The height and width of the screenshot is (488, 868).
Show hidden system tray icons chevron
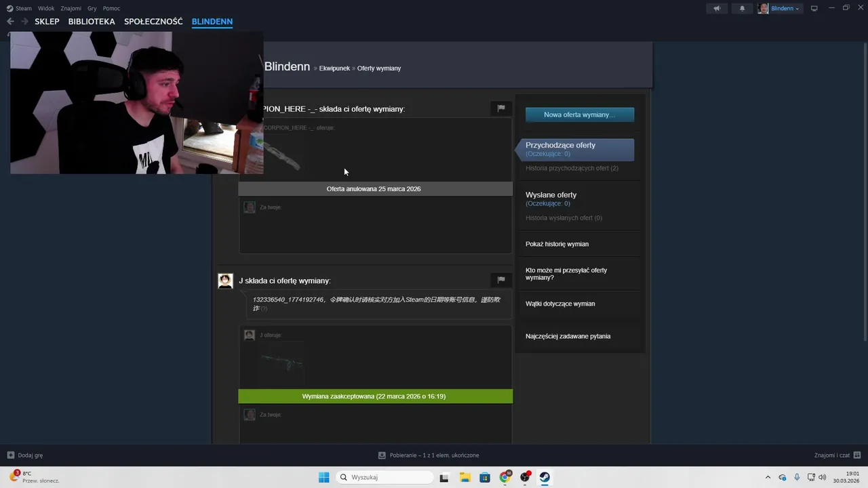coord(768,477)
